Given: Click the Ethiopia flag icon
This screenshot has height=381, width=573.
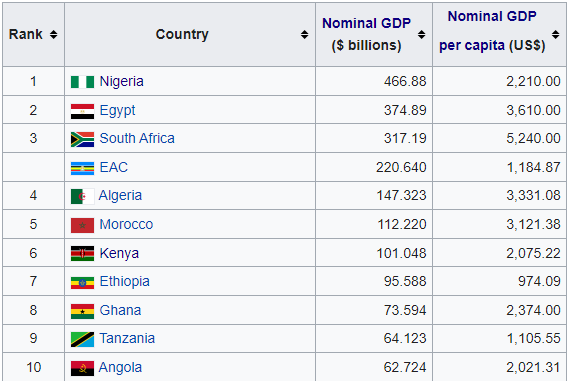Looking at the screenshot, I should (82, 282).
